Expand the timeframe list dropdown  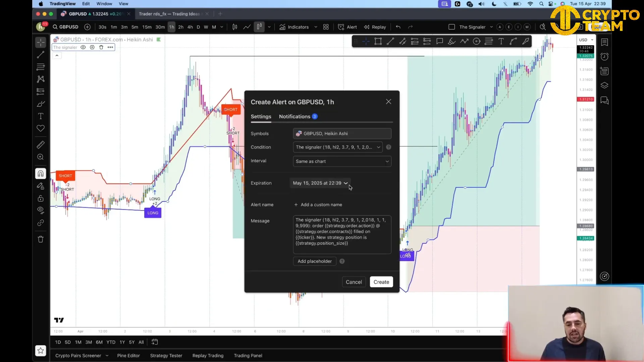click(222, 27)
